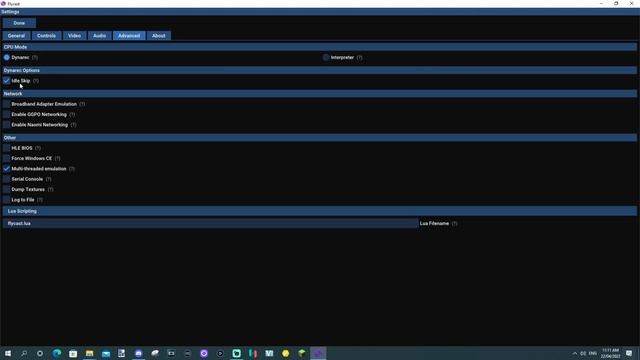Open the notification center icon
Viewport: 640px width, 360px height.
(629, 353)
